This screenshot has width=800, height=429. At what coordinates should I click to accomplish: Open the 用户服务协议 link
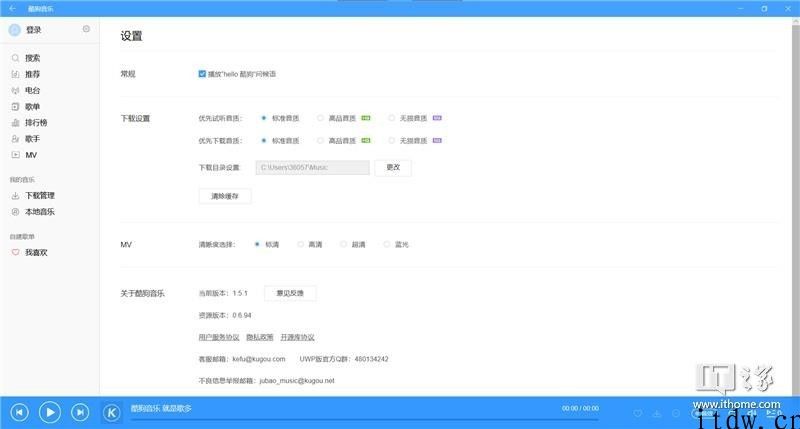[x=219, y=338]
